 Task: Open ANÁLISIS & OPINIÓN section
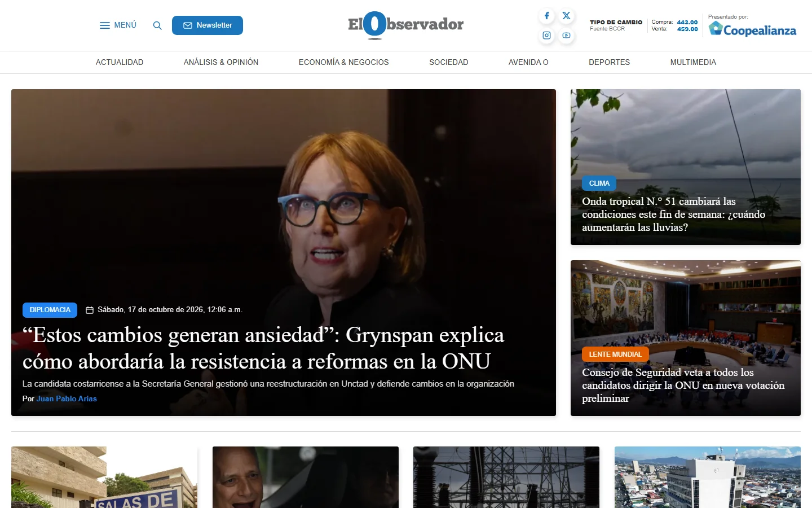point(221,62)
